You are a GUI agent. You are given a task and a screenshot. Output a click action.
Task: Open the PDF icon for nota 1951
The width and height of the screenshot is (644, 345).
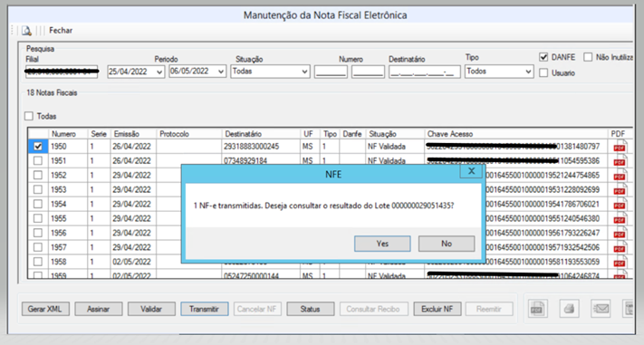pos(619,161)
